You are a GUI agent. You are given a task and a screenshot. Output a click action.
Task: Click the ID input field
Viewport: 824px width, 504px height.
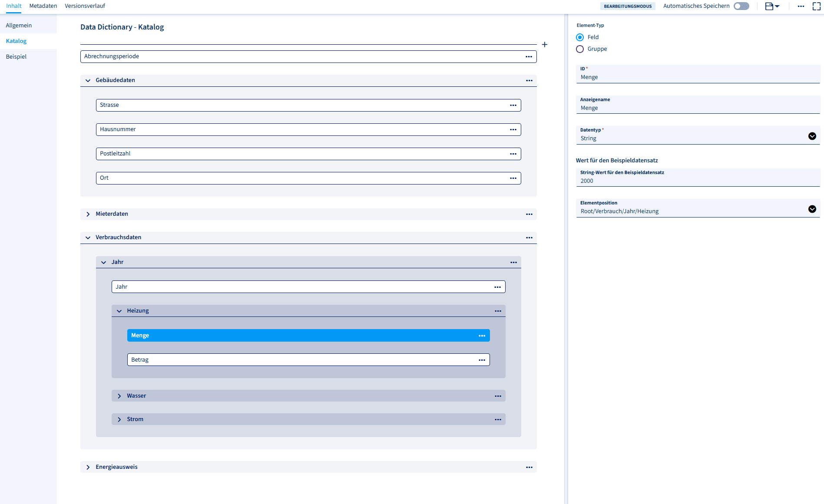pos(698,74)
